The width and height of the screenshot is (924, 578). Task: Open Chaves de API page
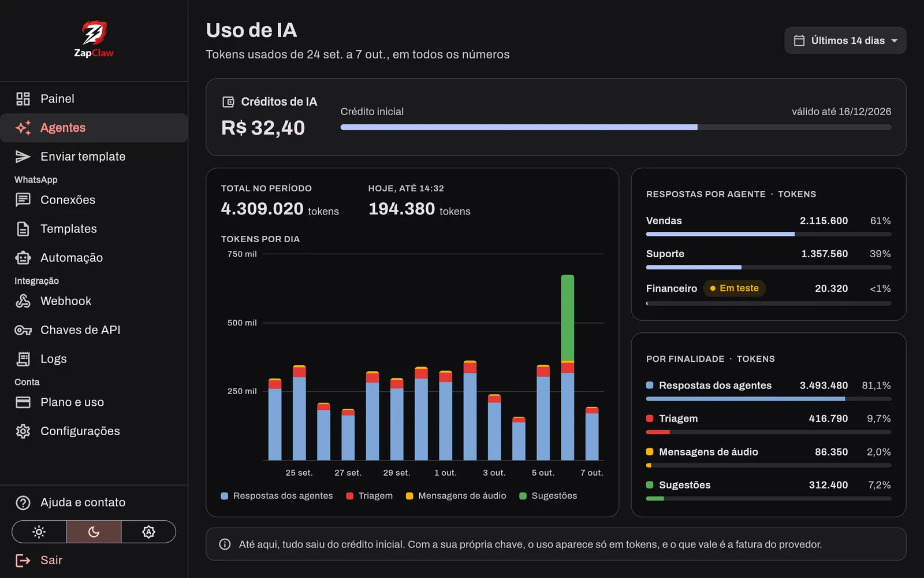[94, 330]
